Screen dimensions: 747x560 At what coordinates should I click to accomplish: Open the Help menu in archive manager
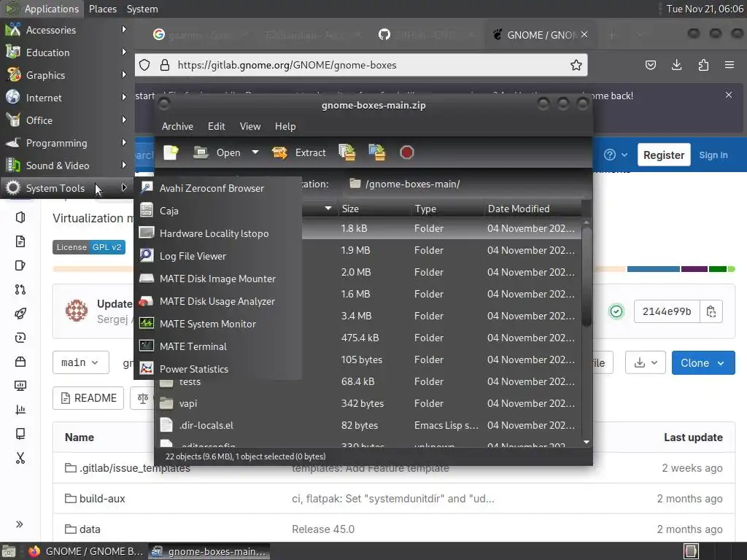285,126
